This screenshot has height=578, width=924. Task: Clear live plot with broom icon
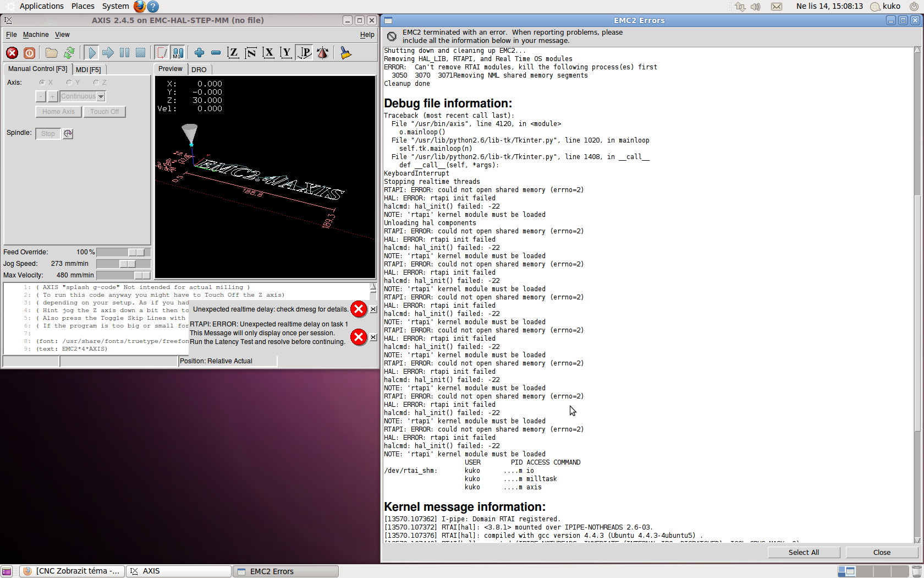point(345,53)
